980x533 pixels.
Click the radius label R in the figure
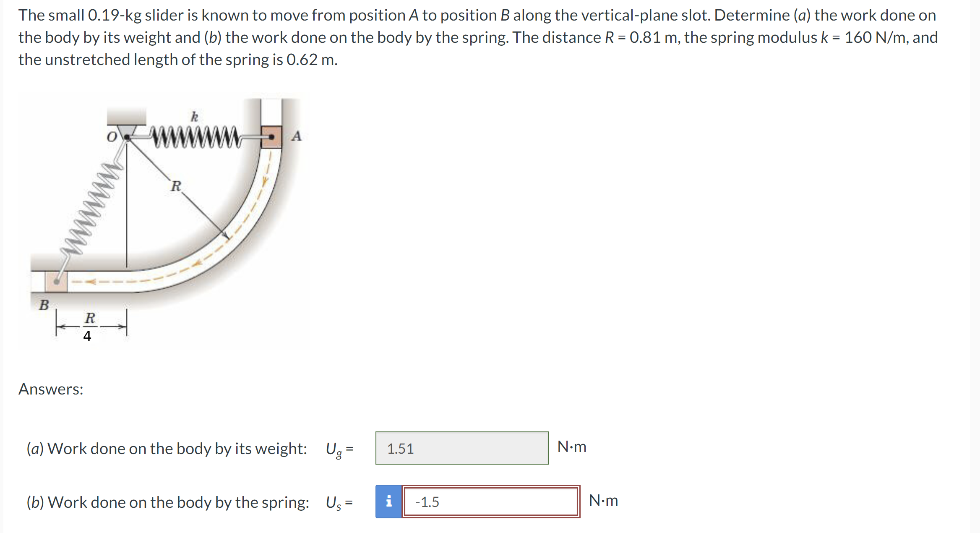click(176, 186)
